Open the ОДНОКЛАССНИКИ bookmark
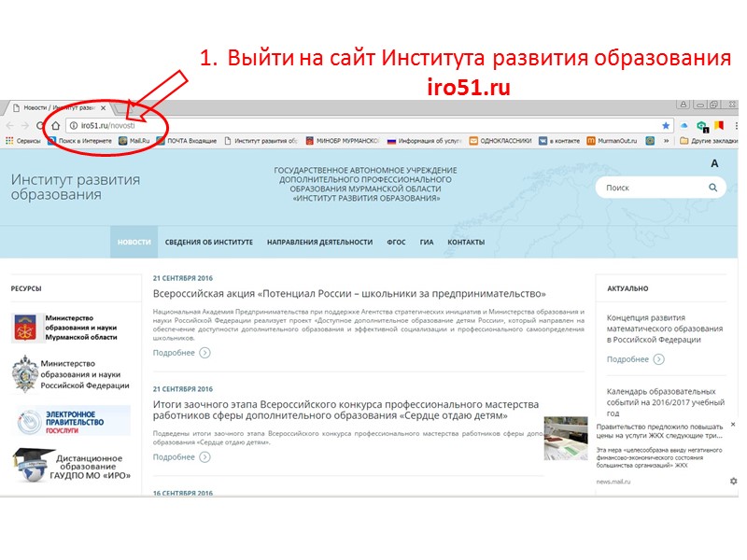Viewport: 747px width, 560px height. click(500, 141)
